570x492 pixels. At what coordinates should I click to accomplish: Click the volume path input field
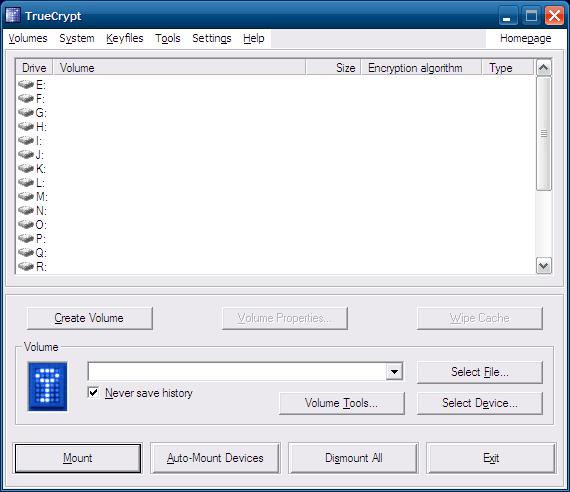pos(237,372)
